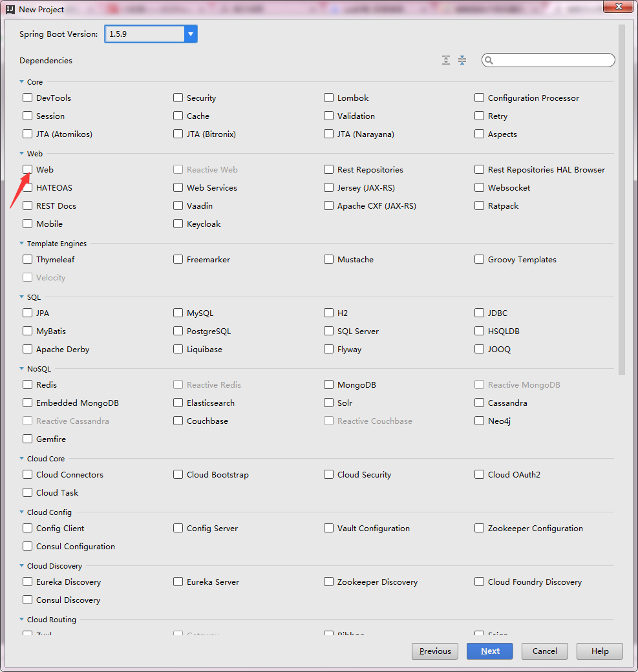Tick the Configuration Processor checkbox
The image size is (638, 672).
(479, 98)
